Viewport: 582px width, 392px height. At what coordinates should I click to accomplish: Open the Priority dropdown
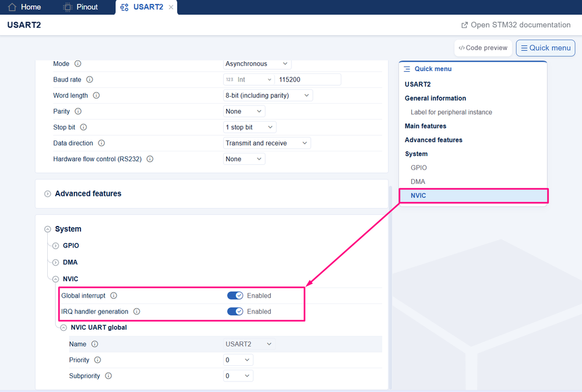238,360
